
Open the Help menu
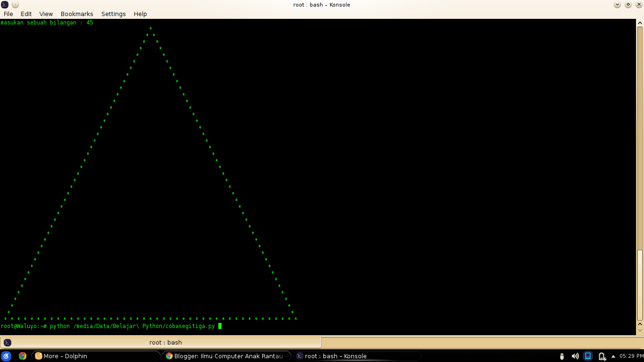[x=140, y=14]
